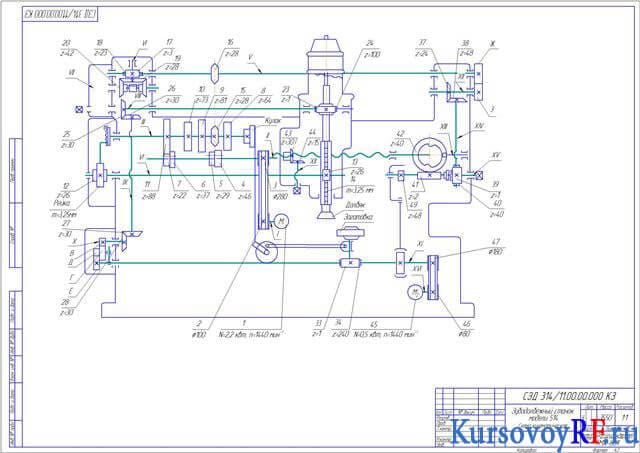Click the 'z=23' gear label

click(100, 53)
